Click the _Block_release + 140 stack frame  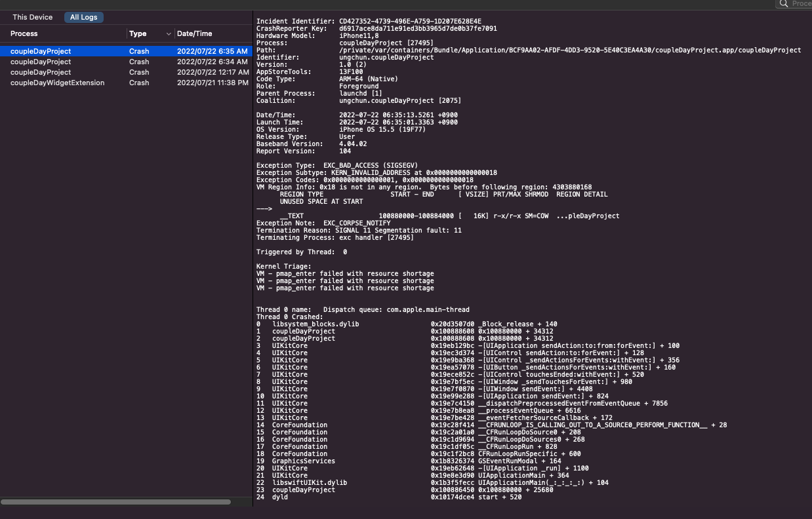pos(407,324)
